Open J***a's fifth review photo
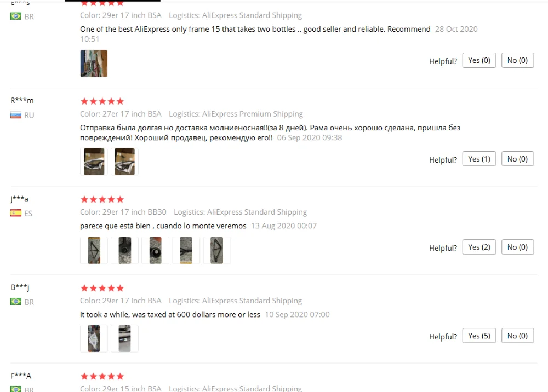 216,250
